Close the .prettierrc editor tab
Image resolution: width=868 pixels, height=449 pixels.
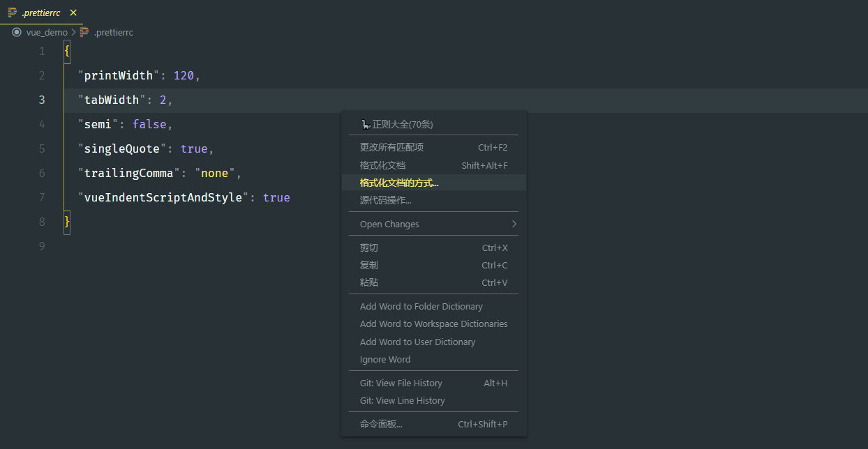[x=73, y=13]
